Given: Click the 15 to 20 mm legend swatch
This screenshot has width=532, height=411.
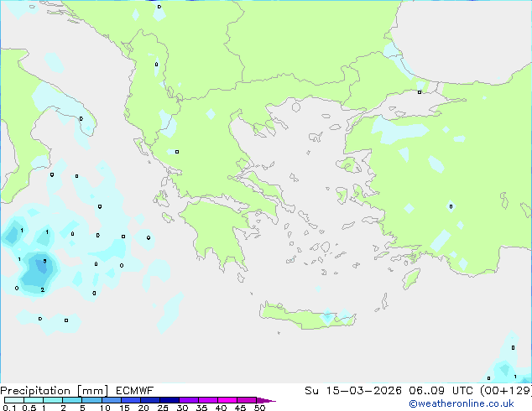Looking at the screenshot, I should pos(131,400).
